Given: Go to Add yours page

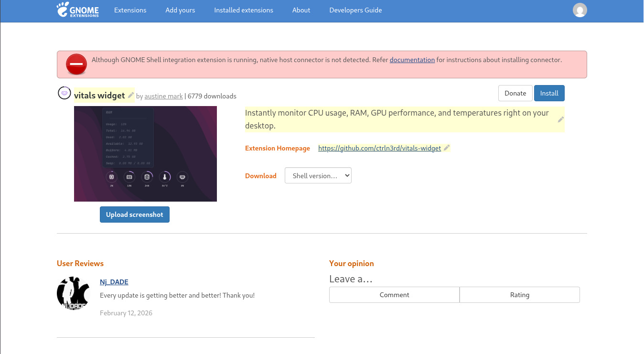Looking at the screenshot, I should point(180,10).
